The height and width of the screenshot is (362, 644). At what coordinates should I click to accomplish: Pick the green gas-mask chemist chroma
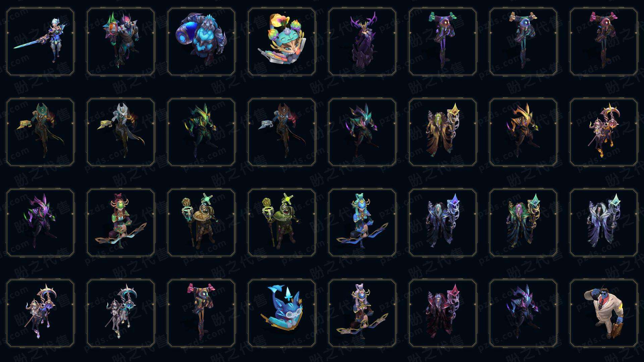point(282,223)
